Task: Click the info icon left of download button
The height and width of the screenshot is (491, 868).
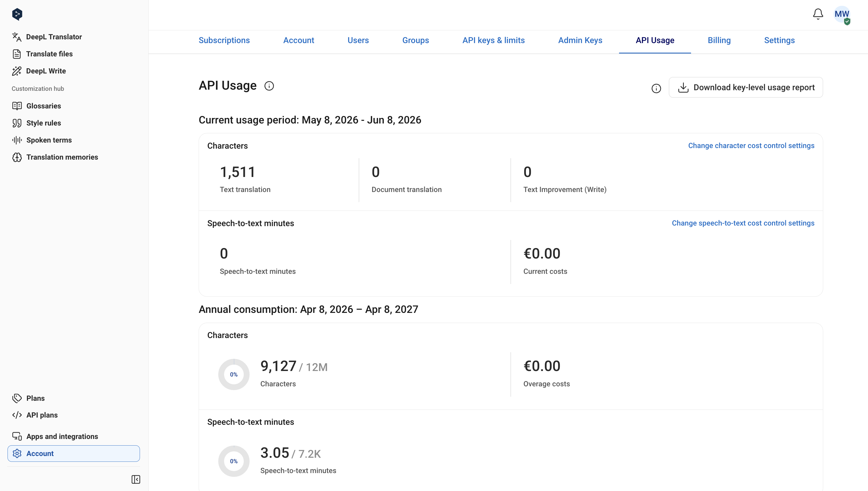Action: 656,88
